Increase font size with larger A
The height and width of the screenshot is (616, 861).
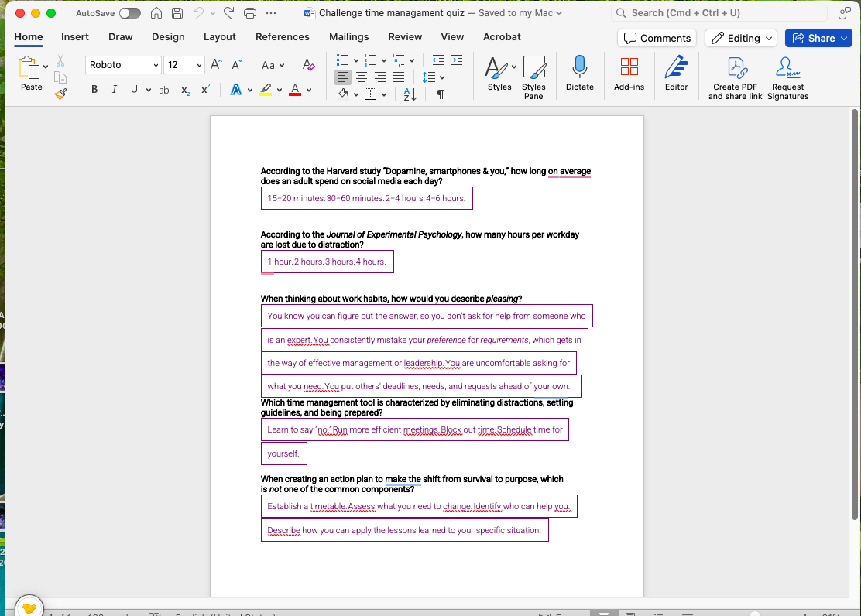click(216, 65)
